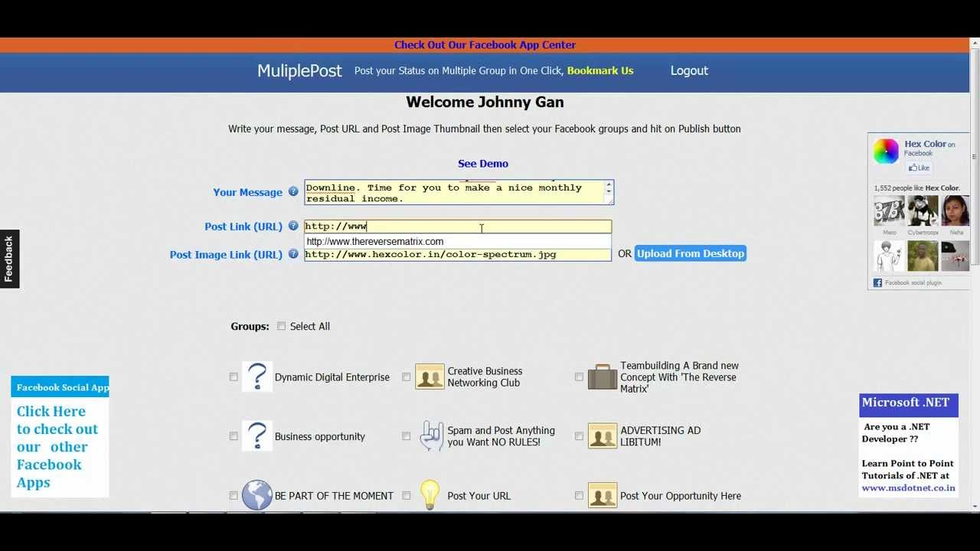980x551 pixels.
Task: Open the www.msdotnet.co.in link
Action: (x=909, y=487)
